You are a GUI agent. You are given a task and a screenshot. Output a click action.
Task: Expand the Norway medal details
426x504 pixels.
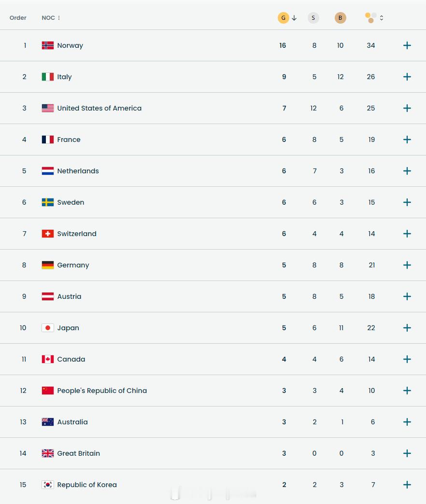(x=407, y=45)
